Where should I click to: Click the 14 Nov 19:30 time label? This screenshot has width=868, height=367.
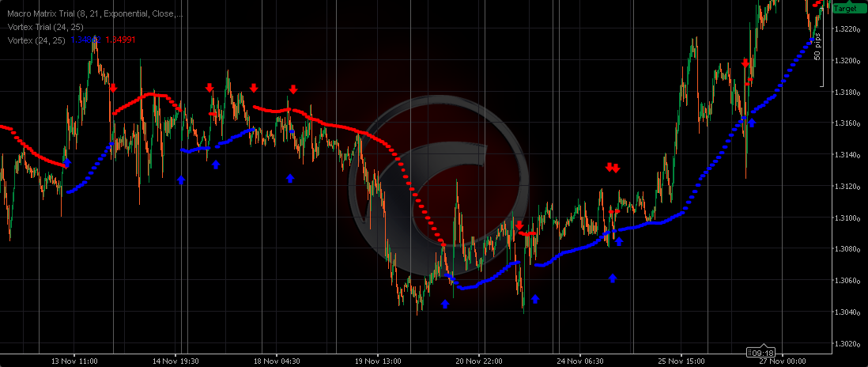(x=177, y=361)
